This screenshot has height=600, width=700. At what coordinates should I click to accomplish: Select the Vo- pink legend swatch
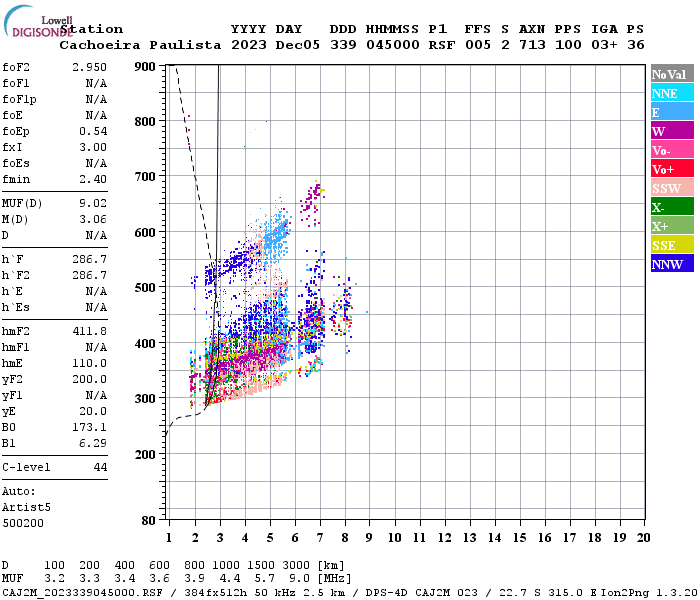672,150
